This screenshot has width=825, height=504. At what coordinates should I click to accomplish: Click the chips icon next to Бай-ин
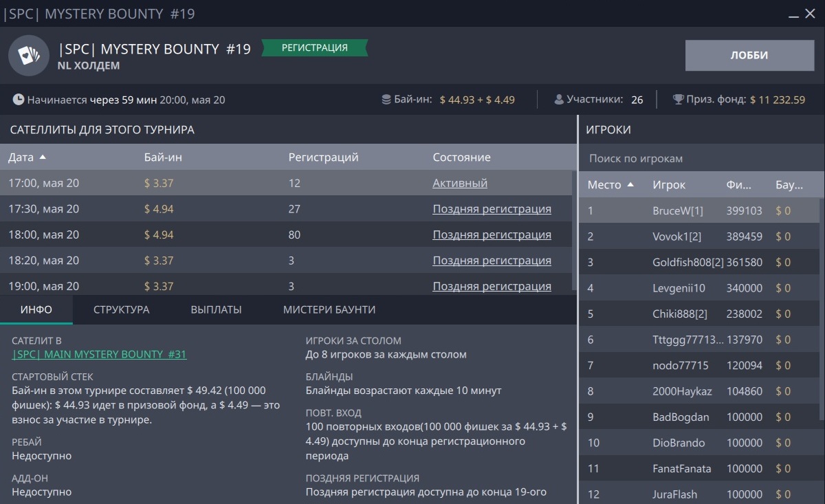click(x=386, y=100)
